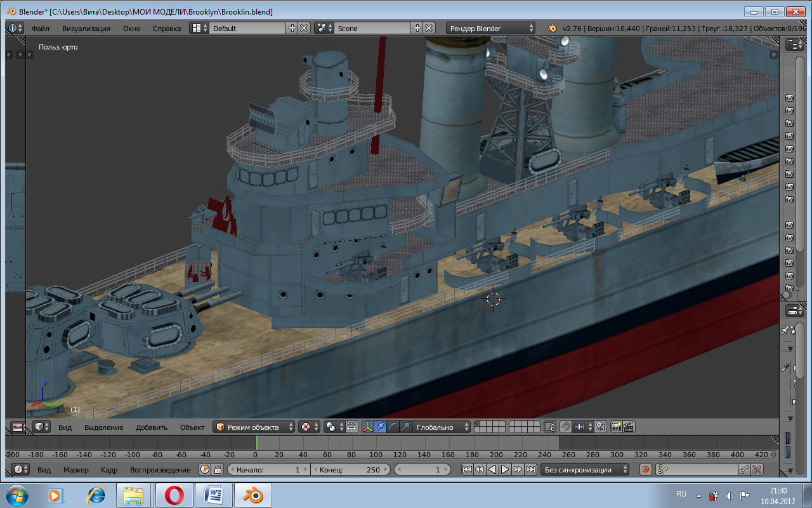Toggle automatic keyframe record button
This screenshot has height=508, width=812.
(x=645, y=470)
